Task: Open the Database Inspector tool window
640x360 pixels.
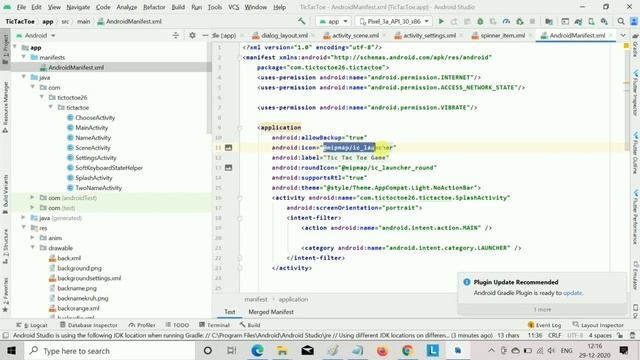Action: (89, 325)
